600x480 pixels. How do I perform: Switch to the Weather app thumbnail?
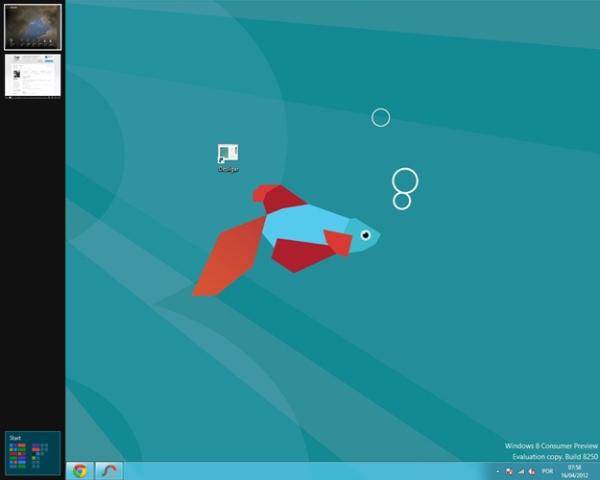tap(33, 27)
